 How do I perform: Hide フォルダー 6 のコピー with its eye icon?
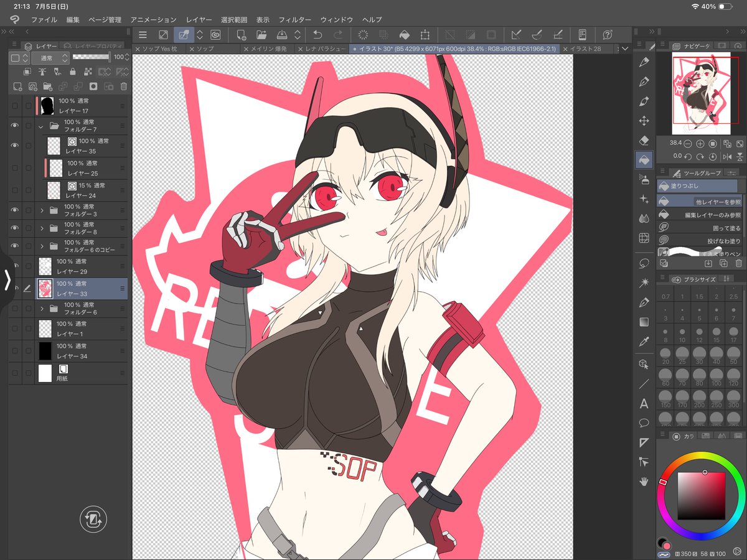pos(15,246)
